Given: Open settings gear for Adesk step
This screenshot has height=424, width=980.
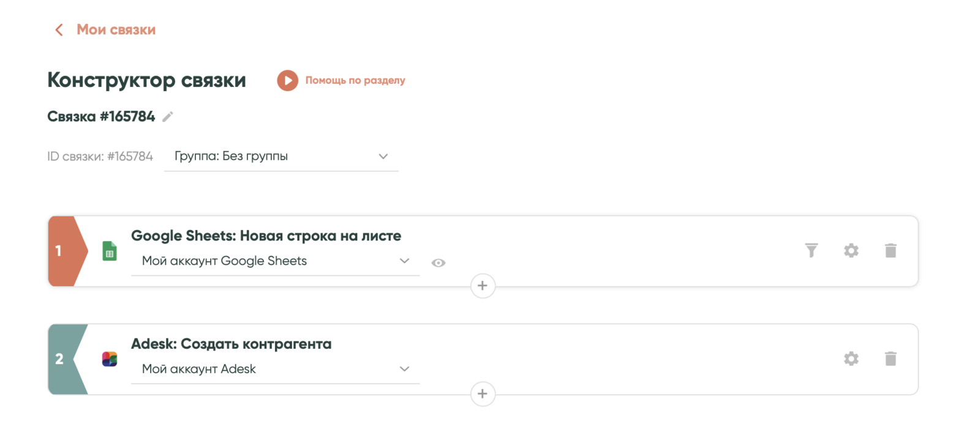Looking at the screenshot, I should tap(851, 359).
